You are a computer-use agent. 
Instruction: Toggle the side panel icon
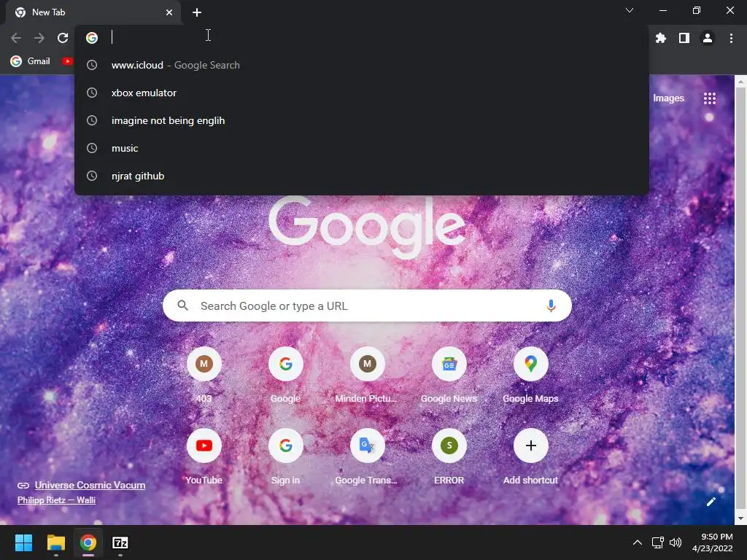click(684, 38)
